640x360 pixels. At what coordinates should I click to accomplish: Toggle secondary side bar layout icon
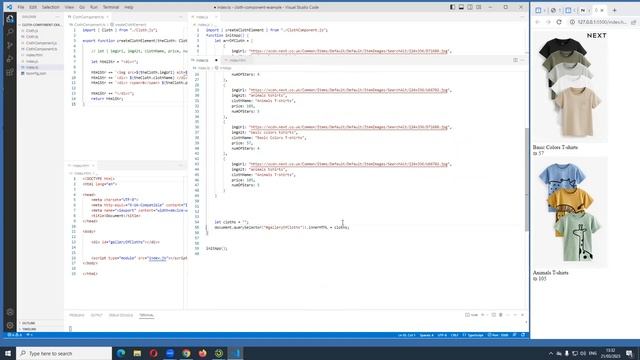pos(470,7)
